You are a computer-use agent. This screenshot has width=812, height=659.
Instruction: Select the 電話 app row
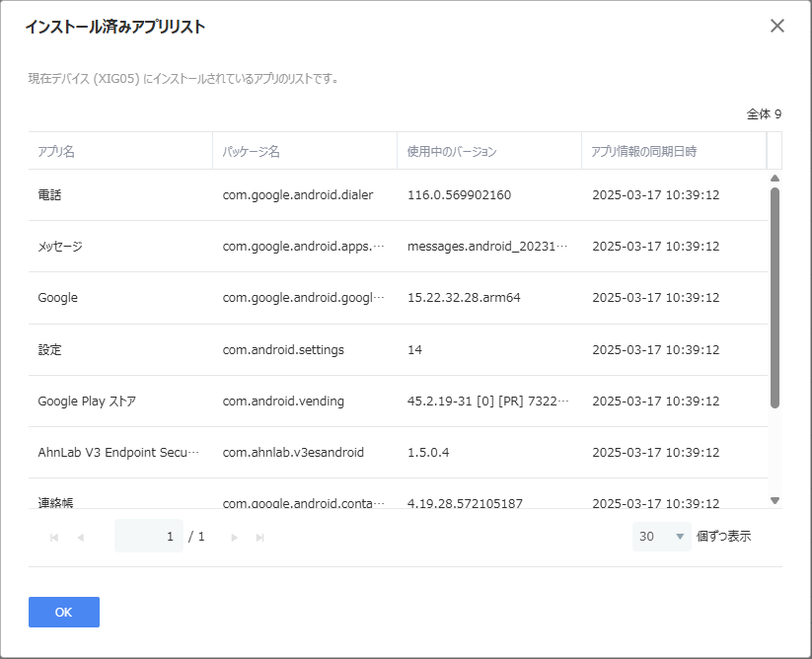pos(398,195)
